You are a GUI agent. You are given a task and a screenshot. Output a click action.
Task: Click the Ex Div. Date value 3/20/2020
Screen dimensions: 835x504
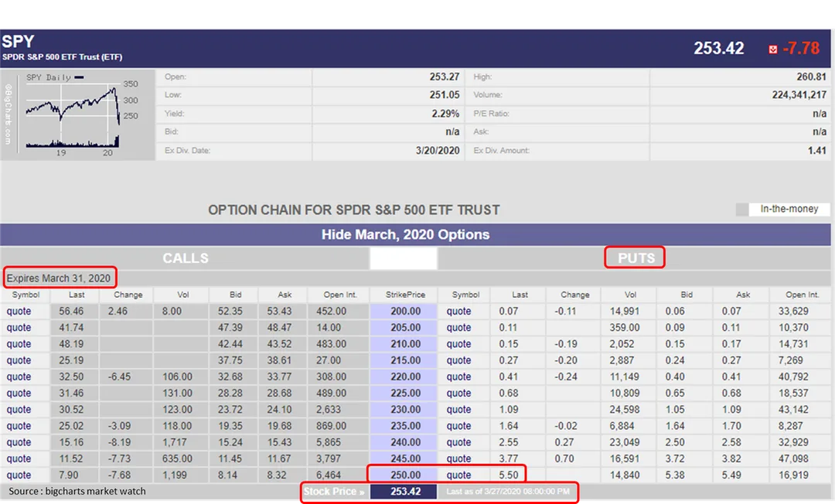coord(438,151)
